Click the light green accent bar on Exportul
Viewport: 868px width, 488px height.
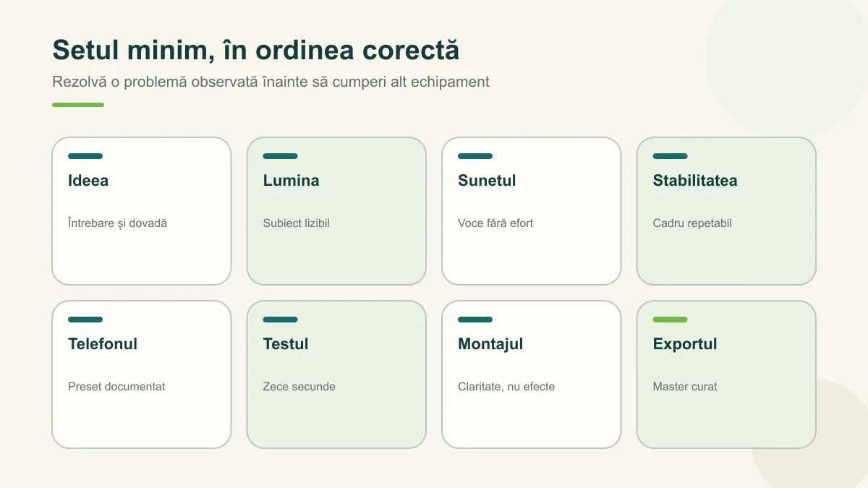[670, 320]
